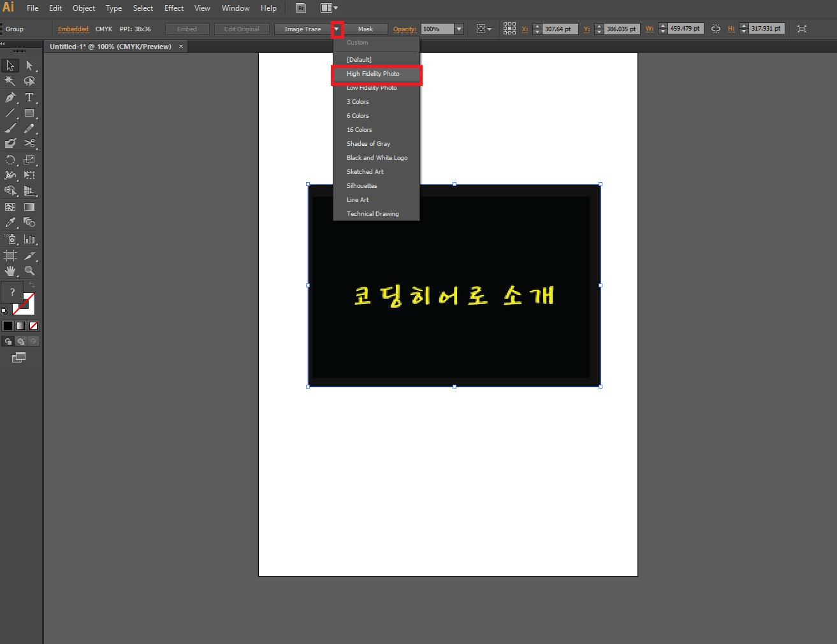Open the Opacity value dropdown

[459, 29]
